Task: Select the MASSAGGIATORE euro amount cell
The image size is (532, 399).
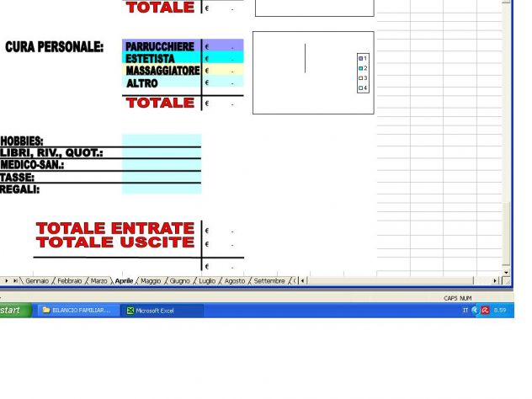Action: [223, 71]
